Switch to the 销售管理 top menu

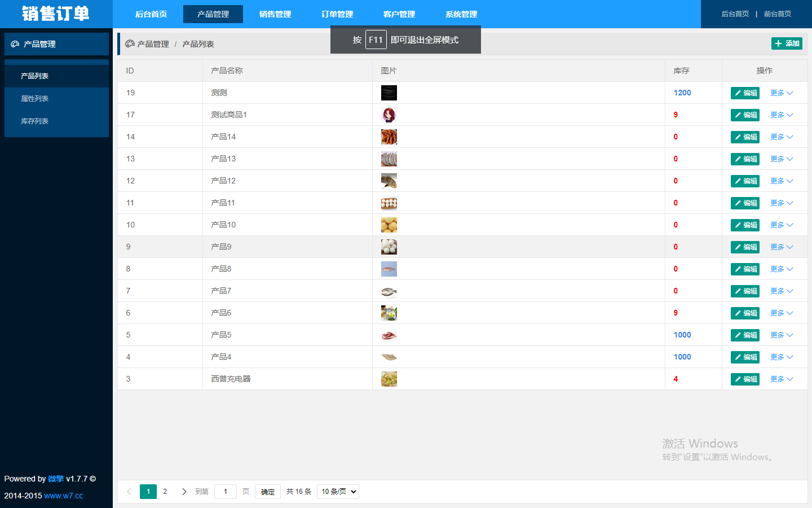coord(275,14)
